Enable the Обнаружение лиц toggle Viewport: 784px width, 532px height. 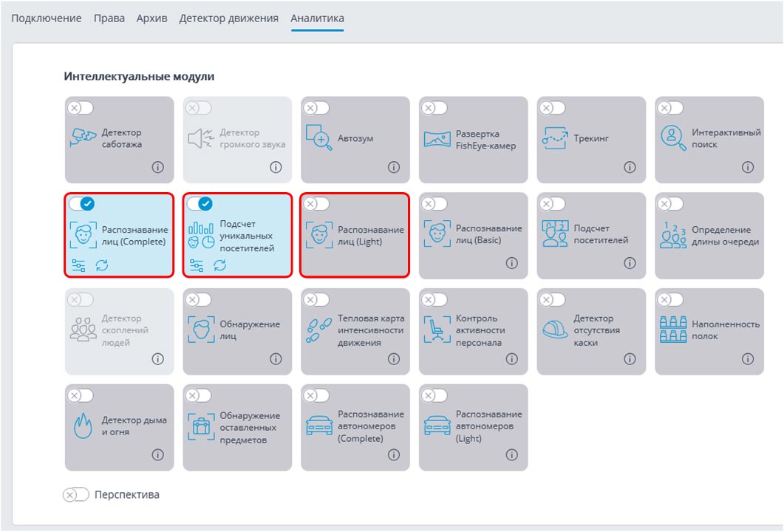click(x=198, y=299)
